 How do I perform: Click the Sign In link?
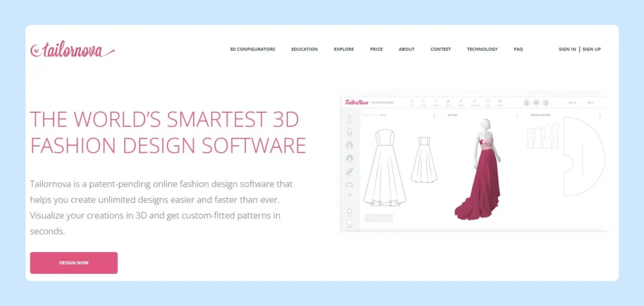567,49
